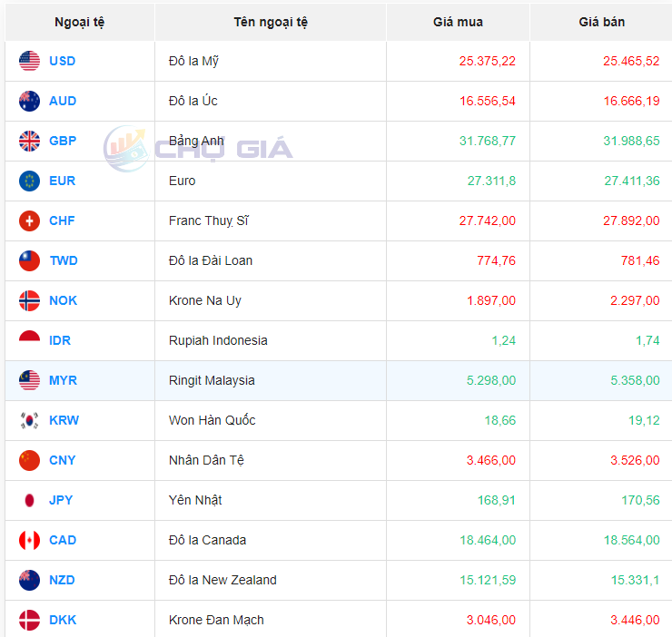Viewport: 672px width, 637px height.
Task: Click the Japanese flag next to JPY
Action: (x=30, y=500)
